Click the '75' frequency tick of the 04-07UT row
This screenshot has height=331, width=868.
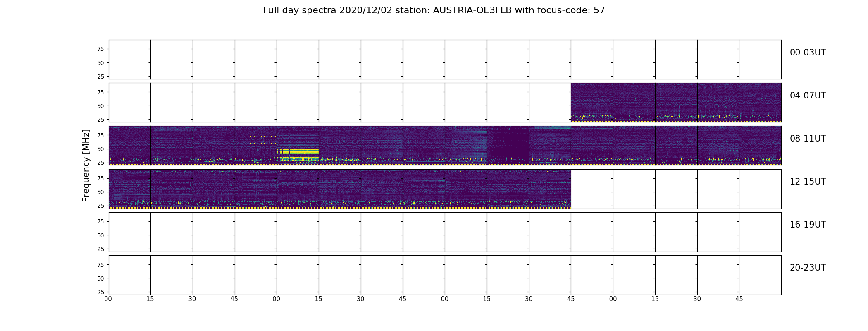100,92
